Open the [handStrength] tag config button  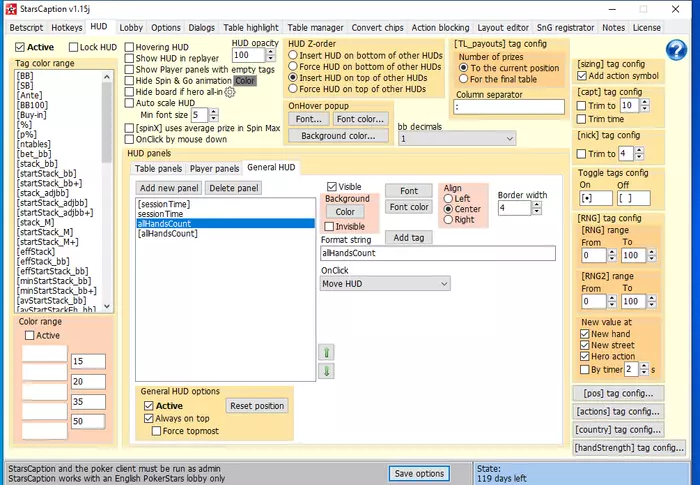pyautogui.click(x=629, y=447)
